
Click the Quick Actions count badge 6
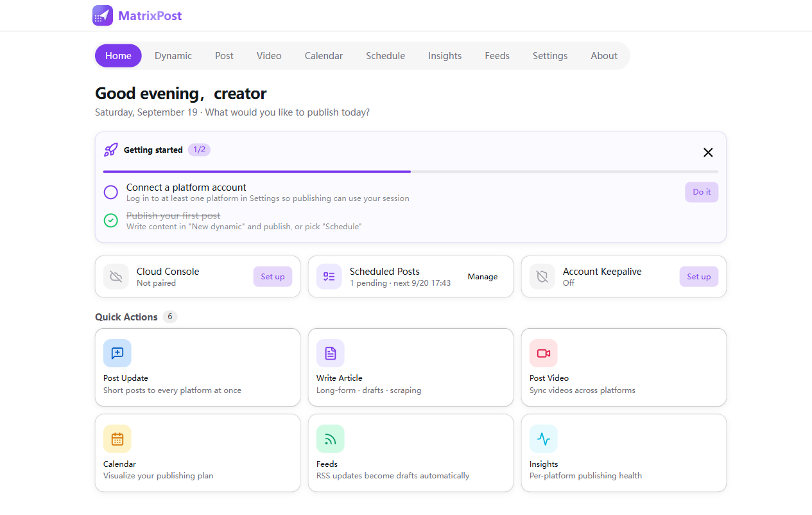tap(170, 317)
